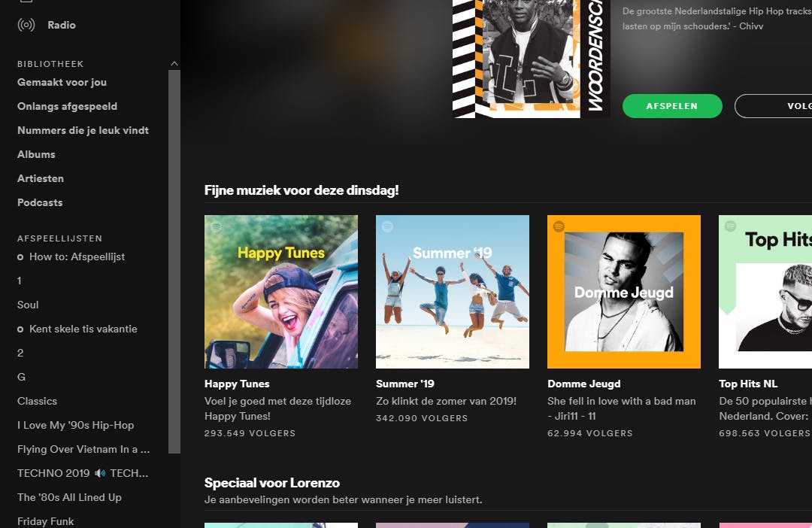This screenshot has width=812, height=528.
Task: Open playlist named G
Action: pyautogui.click(x=21, y=377)
